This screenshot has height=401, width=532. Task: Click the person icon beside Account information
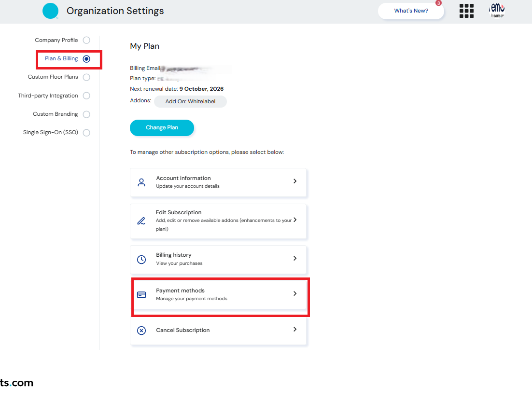141,182
